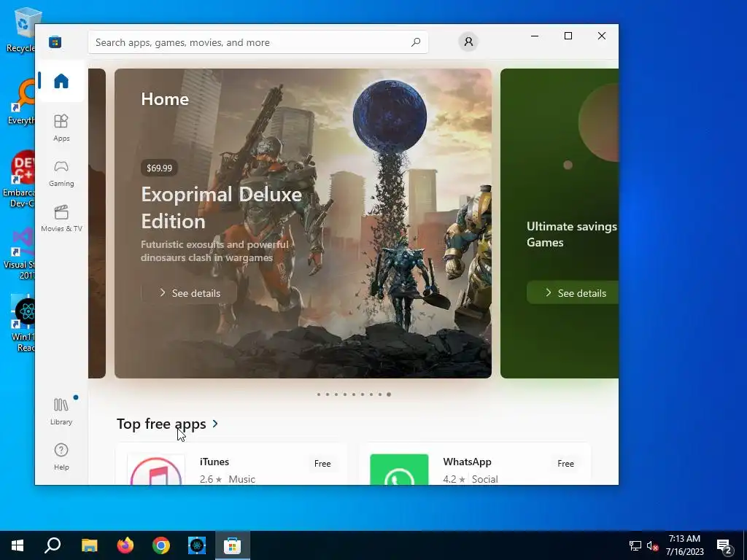
Task: Open File Explorer from the taskbar
Action: 89,545
